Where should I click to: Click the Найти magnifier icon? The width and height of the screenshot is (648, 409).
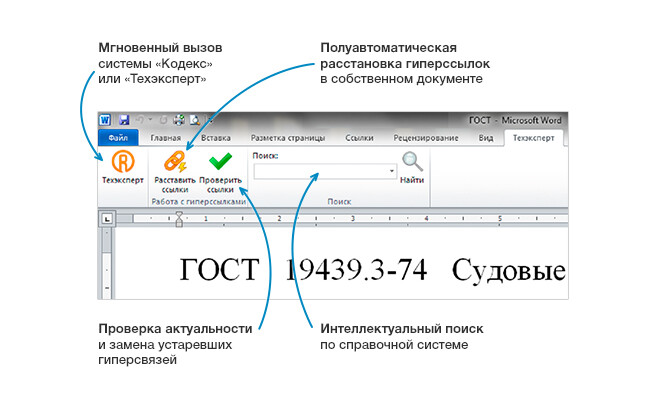point(412,162)
